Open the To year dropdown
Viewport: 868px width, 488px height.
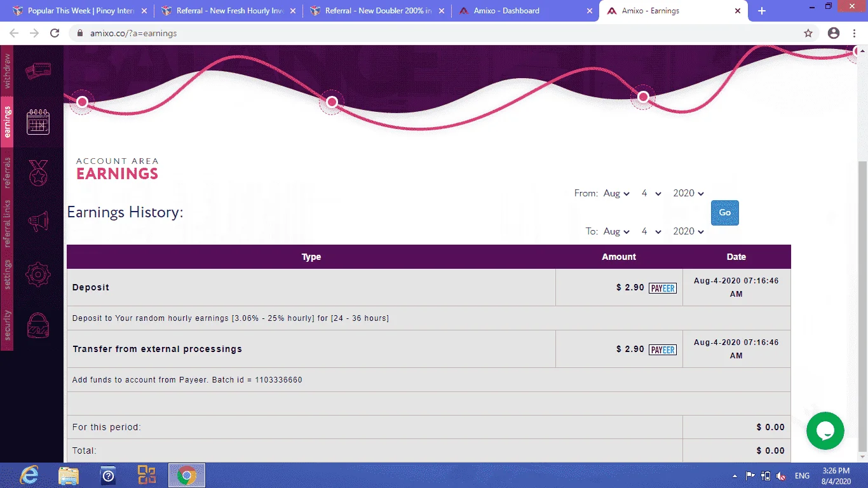pos(689,231)
